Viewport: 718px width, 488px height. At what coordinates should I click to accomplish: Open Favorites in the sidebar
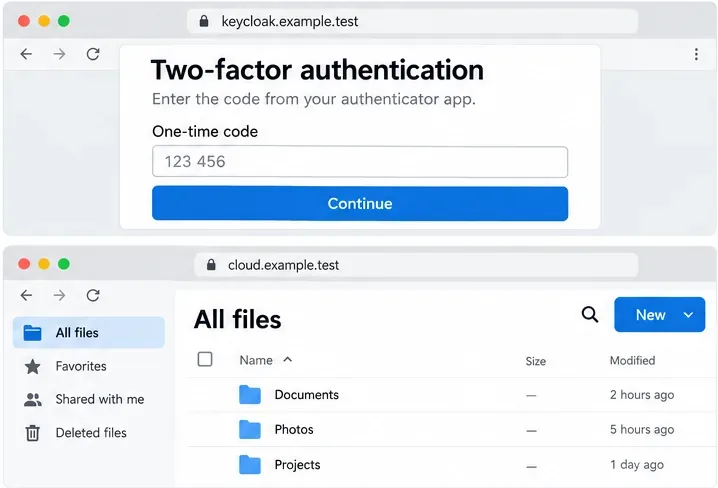(x=81, y=366)
